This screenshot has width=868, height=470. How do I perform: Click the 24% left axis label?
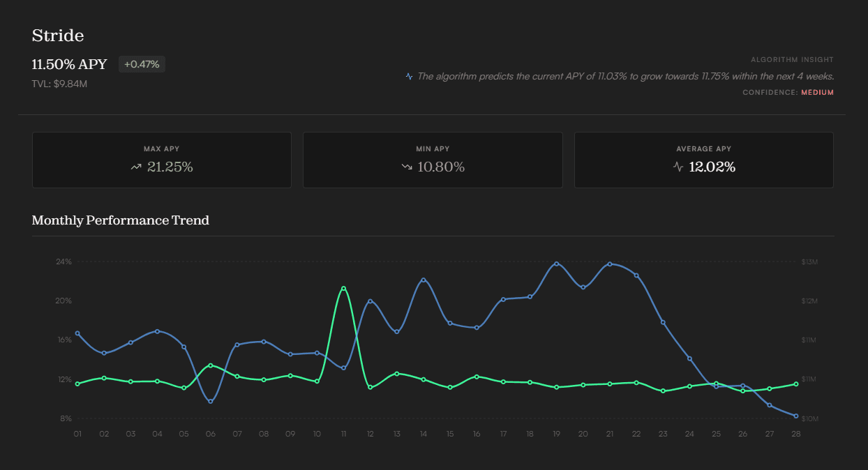(64, 261)
